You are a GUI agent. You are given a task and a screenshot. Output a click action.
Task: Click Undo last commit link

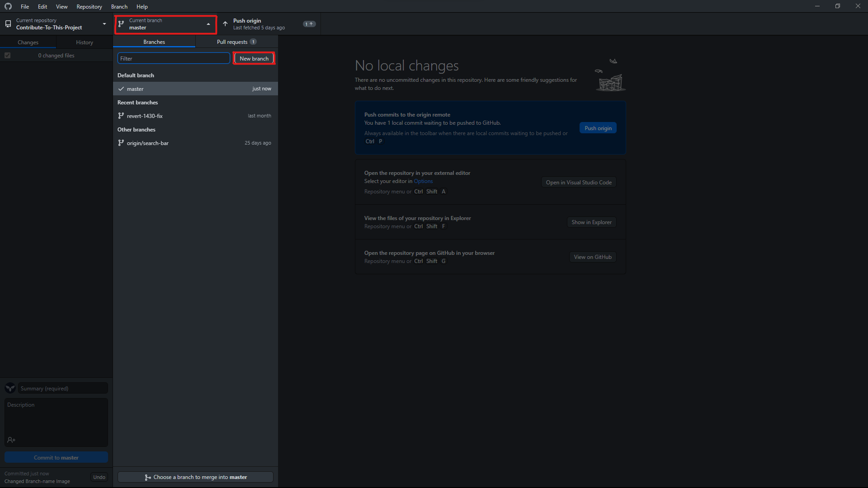99,477
